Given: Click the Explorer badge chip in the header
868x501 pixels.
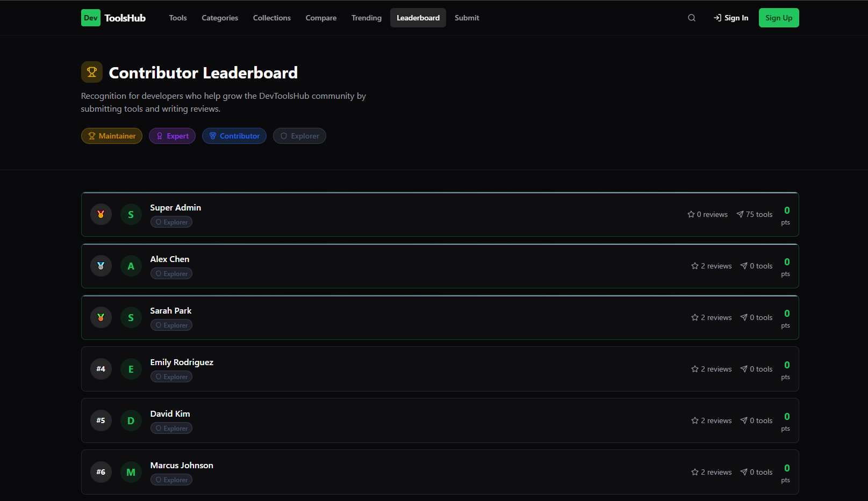Looking at the screenshot, I should 299,136.
